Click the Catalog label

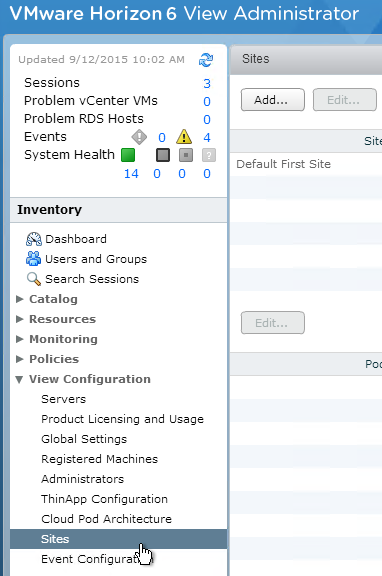tap(53, 299)
